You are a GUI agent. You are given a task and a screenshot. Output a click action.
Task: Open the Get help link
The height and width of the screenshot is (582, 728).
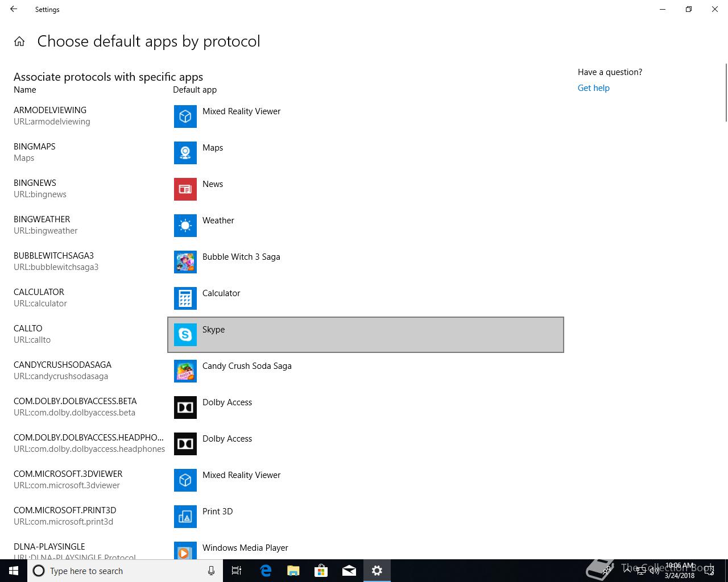pos(593,88)
